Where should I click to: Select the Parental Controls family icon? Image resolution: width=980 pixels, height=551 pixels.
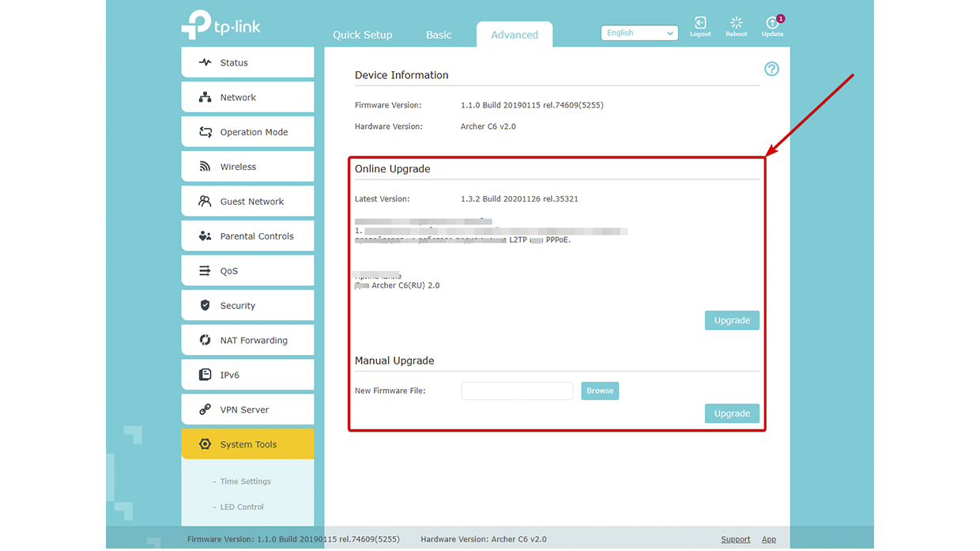tap(205, 236)
